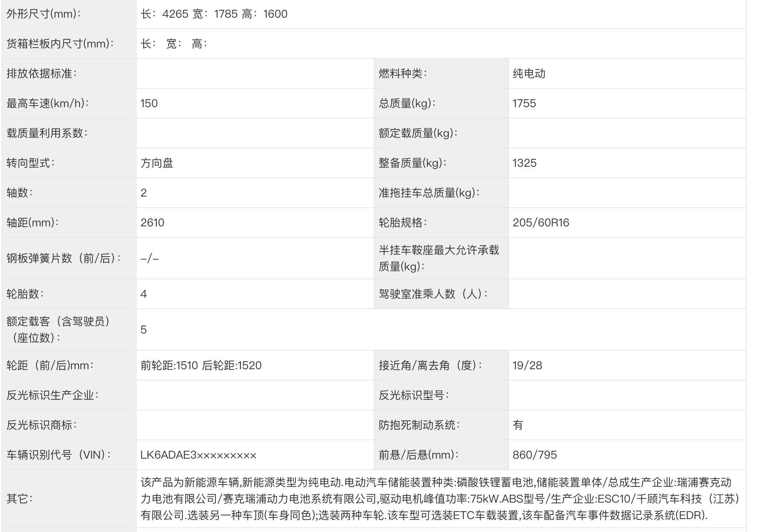Click the 轮胎数 label
Image resolution: width=758 pixels, height=532 pixels.
click(x=25, y=294)
